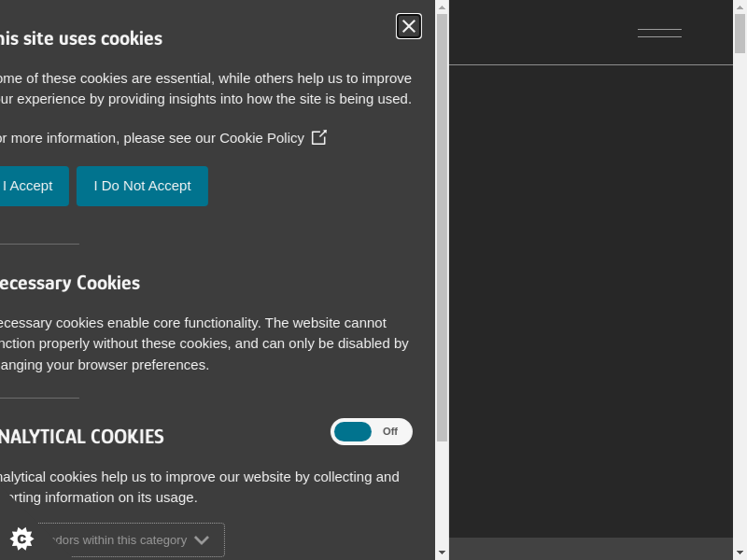Open the Cookie Policy link
747x560 pixels.
pyautogui.click(x=261, y=138)
